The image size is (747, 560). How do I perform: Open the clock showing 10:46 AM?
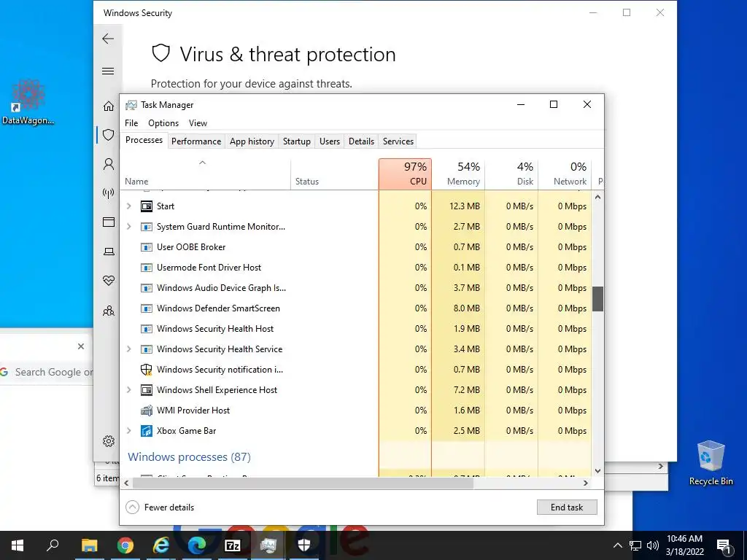click(x=684, y=545)
